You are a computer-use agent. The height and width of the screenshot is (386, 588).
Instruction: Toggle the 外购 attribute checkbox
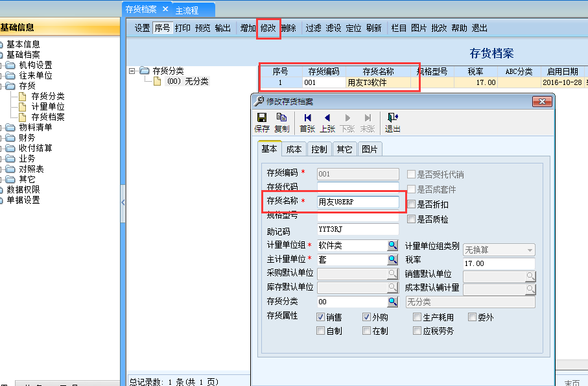click(366, 317)
